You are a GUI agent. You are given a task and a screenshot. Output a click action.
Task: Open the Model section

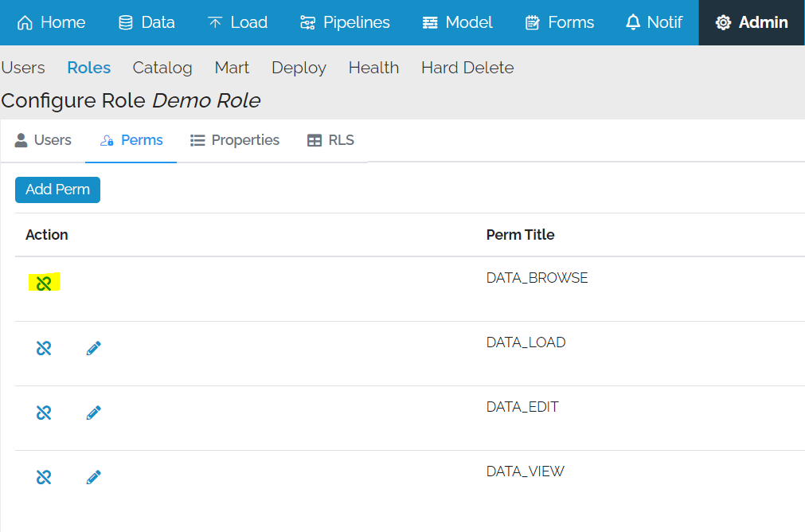457,22
